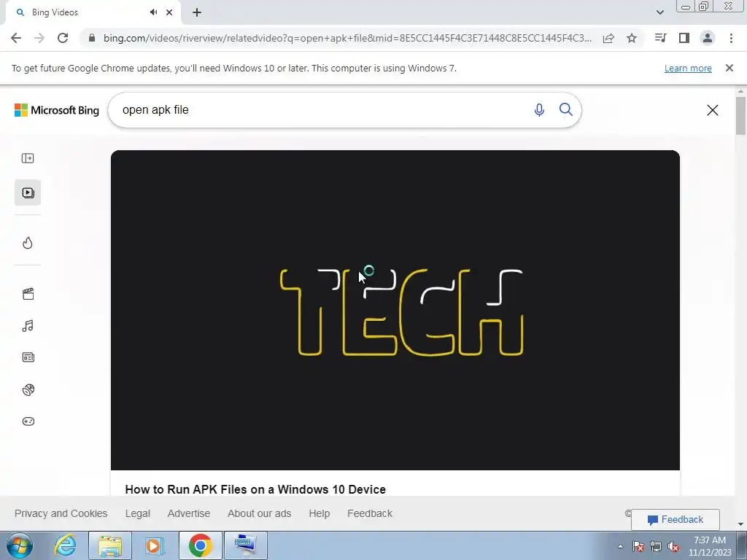
Task: Reload the Bing Videos page
Action: tap(63, 38)
